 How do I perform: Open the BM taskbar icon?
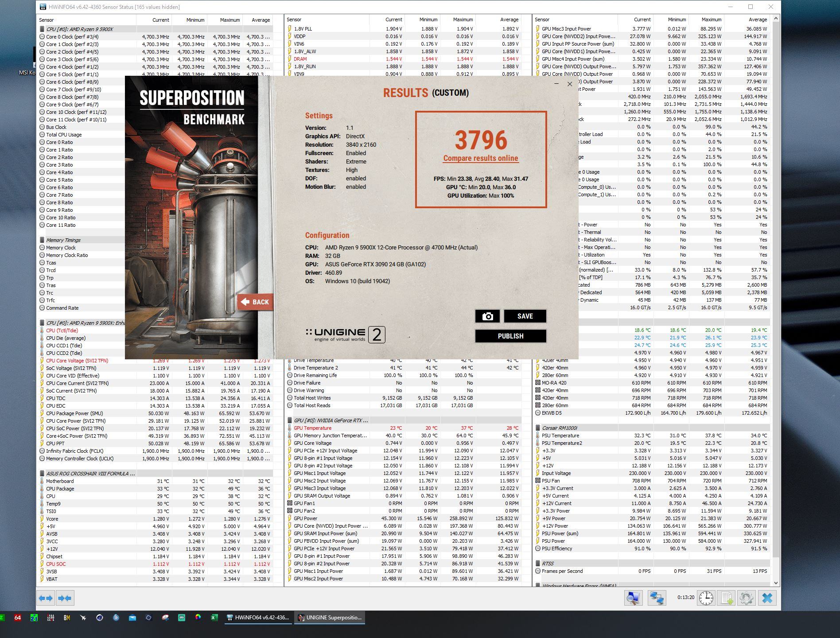click(67, 618)
